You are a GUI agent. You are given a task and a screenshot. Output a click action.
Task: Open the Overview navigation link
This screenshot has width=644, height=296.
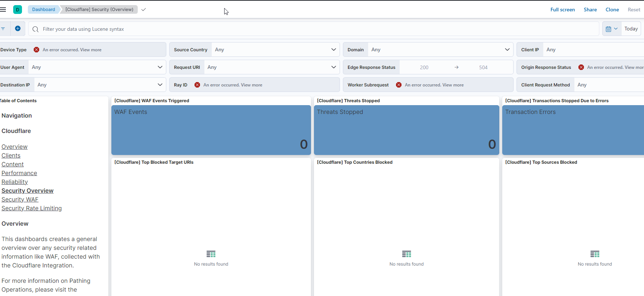tap(14, 147)
